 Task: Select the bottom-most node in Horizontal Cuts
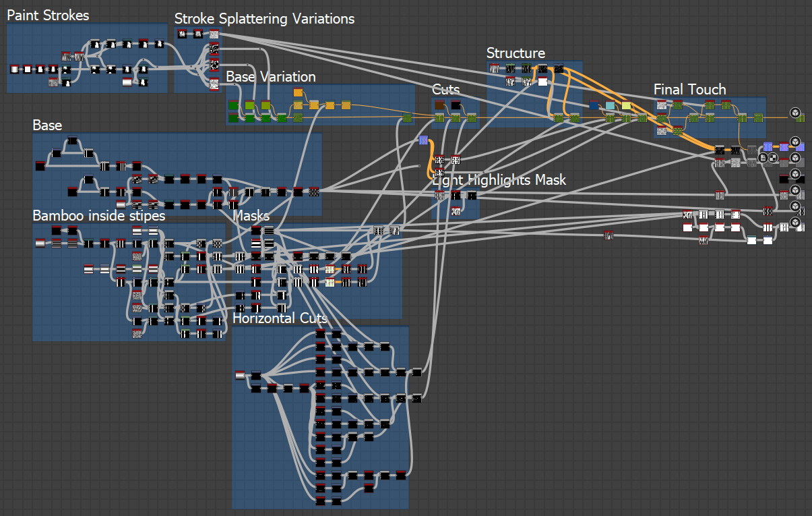tap(321, 500)
